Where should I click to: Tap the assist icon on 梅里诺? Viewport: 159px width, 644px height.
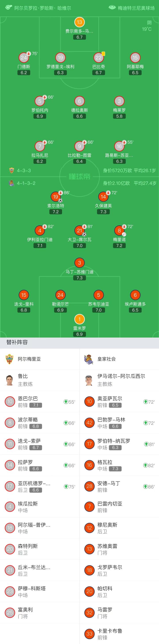(124, 234)
